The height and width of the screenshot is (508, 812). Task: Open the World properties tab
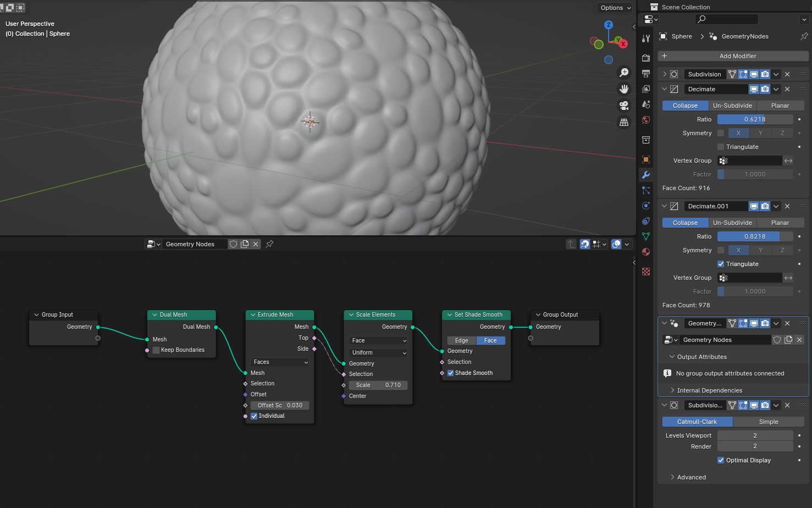tap(646, 120)
